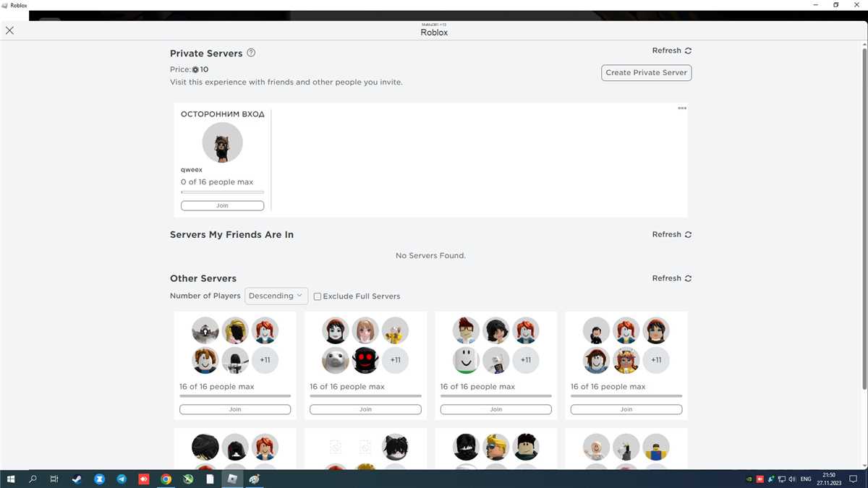Open the three-dot menu on the private server card
The height and width of the screenshot is (488, 868).
(x=682, y=108)
